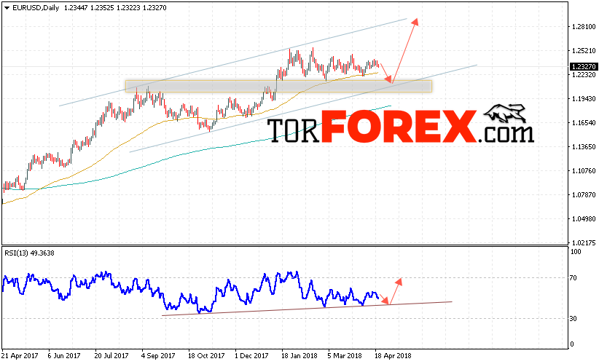The image size is (599, 364).
Task: Click the RSI 70 level label
Action: 573,278
